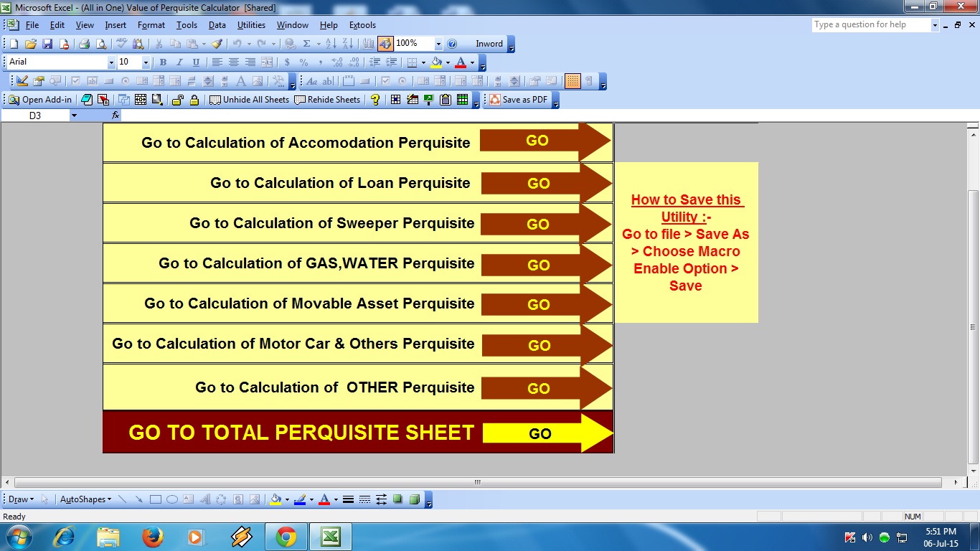Viewport: 980px width, 551px height.
Task: Open the zoom percentage dropdown
Action: point(438,44)
